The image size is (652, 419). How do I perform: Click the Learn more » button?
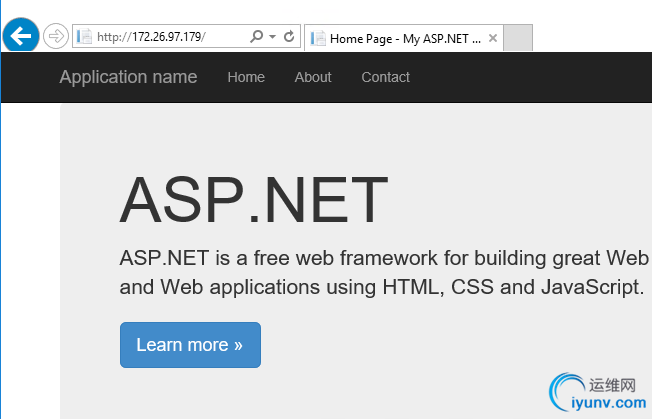click(190, 345)
